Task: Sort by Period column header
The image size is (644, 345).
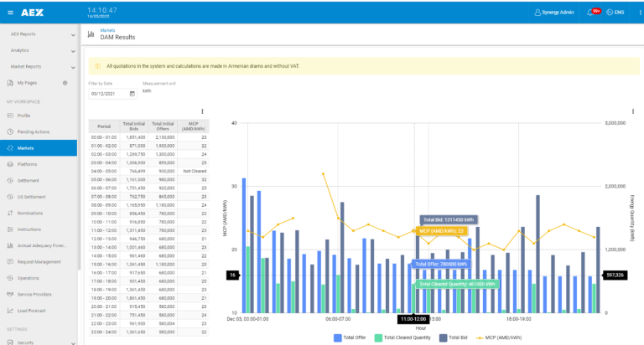Action: pos(104,126)
